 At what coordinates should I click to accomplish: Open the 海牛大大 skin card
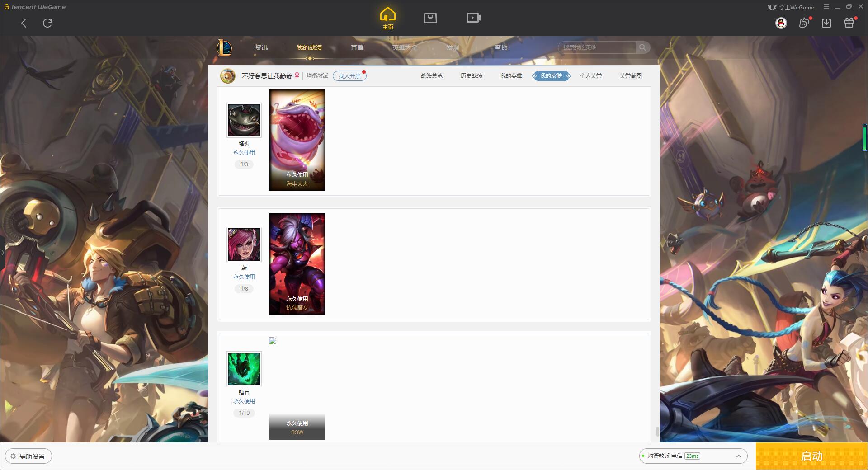coord(297,140)
